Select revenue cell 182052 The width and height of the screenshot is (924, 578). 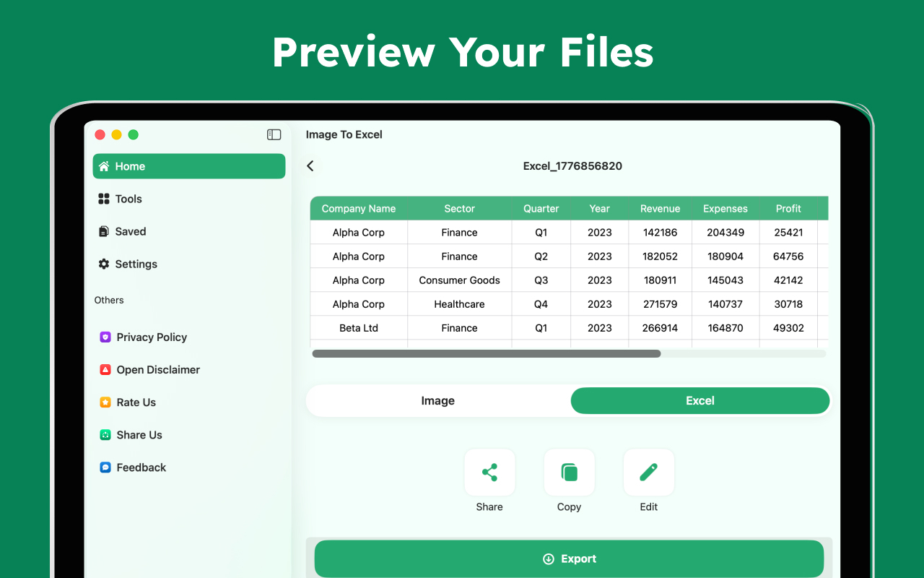(661, 256)
